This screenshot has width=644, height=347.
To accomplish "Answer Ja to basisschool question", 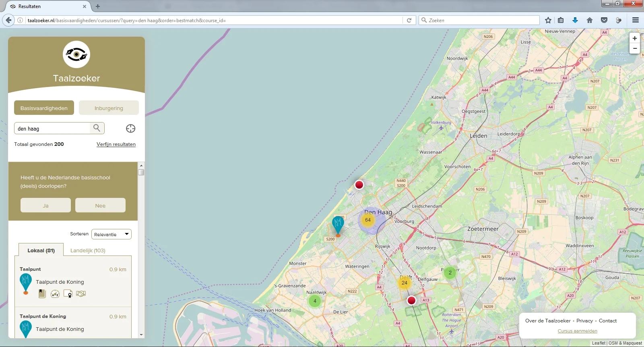I will 45,205.
